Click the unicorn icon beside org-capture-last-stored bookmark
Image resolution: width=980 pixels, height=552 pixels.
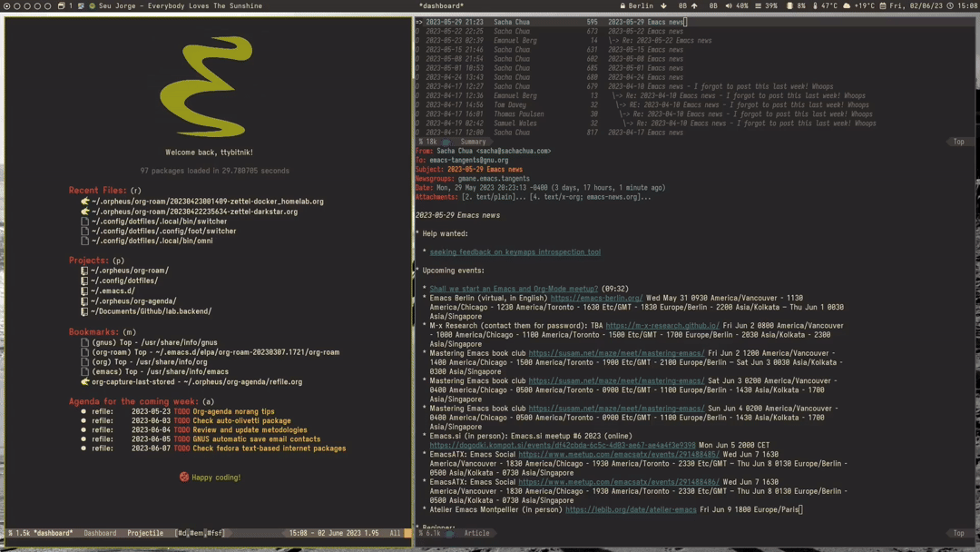coord(85,381)
